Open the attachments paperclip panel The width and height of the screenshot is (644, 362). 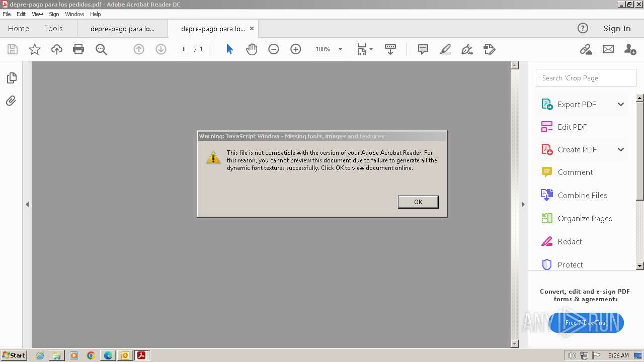11,101
